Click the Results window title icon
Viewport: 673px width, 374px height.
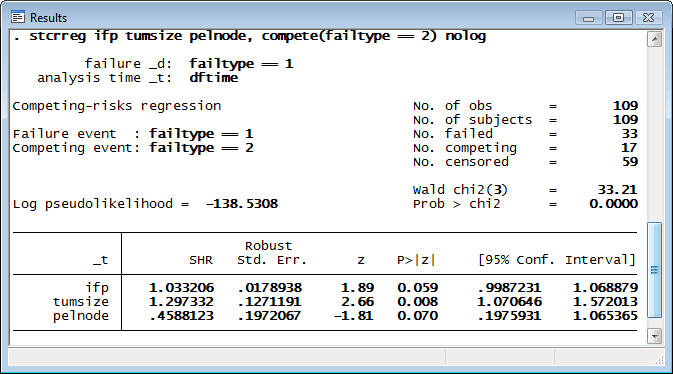pyautogui.click(x=18, y=18)
